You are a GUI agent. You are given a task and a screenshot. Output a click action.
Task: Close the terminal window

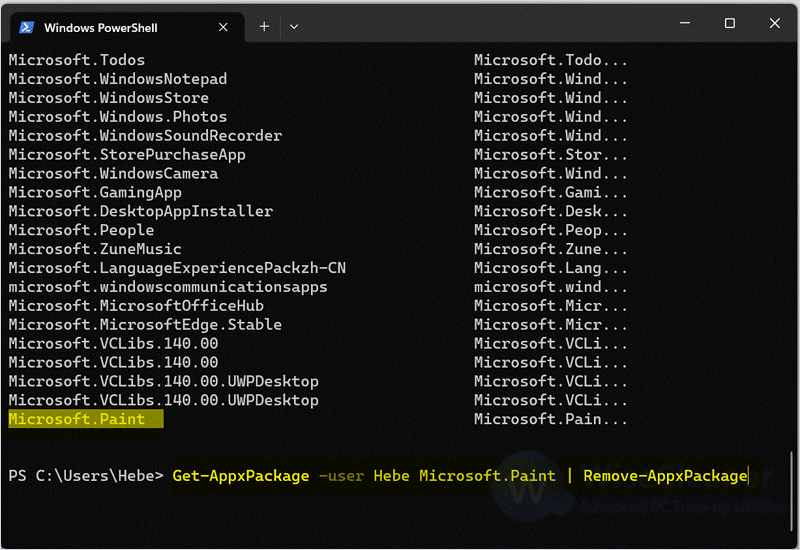(774, 23)
